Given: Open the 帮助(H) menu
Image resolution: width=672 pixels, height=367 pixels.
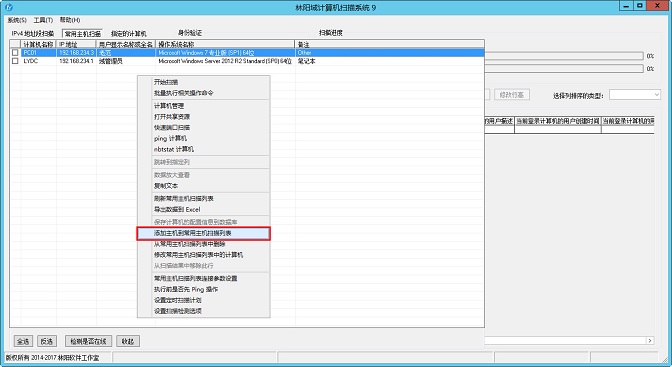Looking at the screenshot, I should click(x=70, y=20).
